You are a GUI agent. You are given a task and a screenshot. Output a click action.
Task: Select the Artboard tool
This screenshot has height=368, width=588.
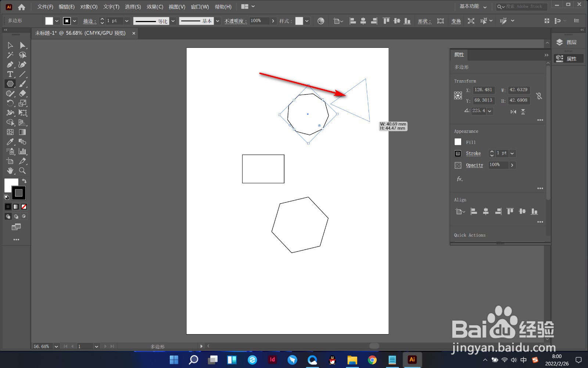pyautogui.click(x=10, y=161)
